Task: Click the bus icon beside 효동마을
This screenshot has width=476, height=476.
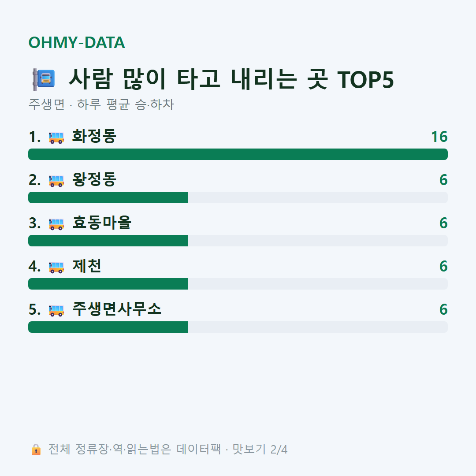Action: point(56,224)
